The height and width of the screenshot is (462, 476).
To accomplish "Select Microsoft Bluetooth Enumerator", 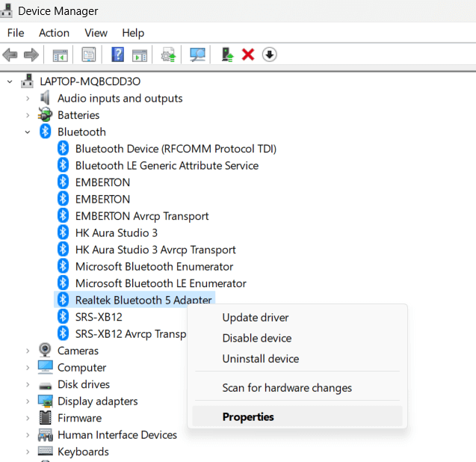I will point(154,266).
